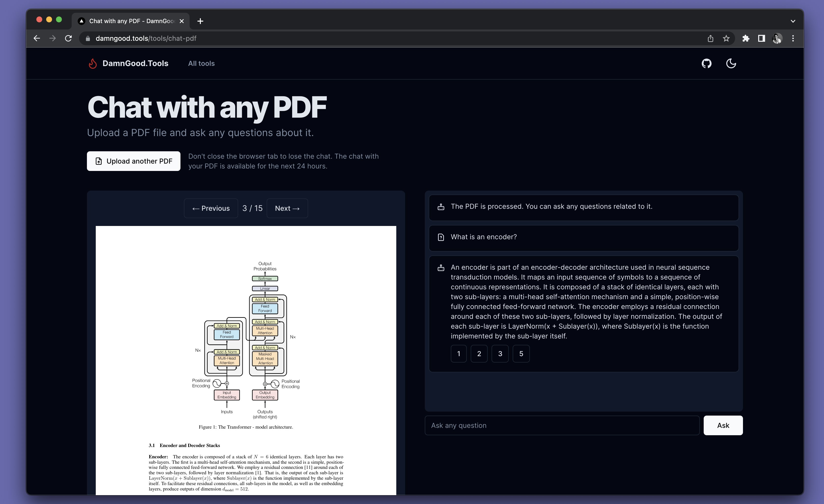The width and height of the screenshot is (824, 504).
Task: Focus the Ask any question field
Action: [x=562, y=425]
